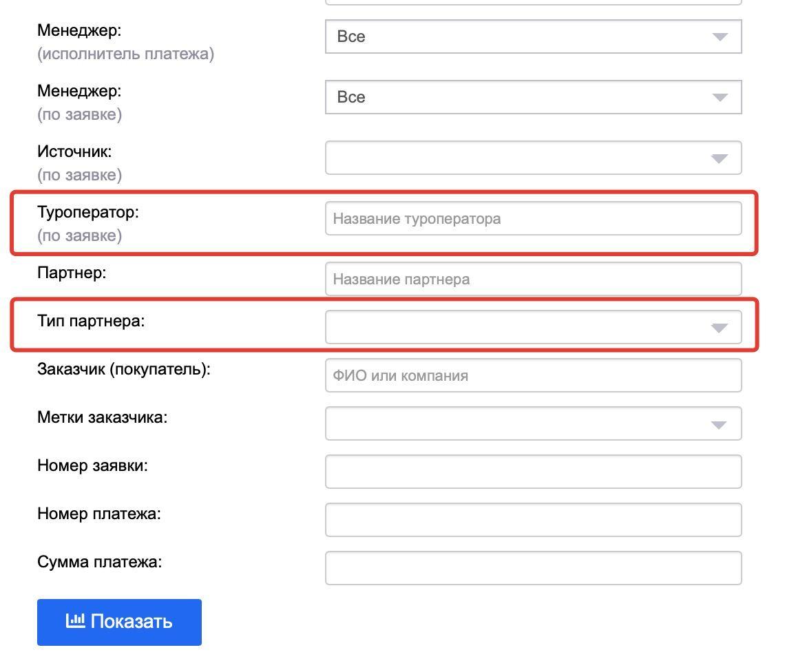Click the Партнер: field label
Image resolution: width=785 pixels, height=672 pixels.
[x=72, y=273]
